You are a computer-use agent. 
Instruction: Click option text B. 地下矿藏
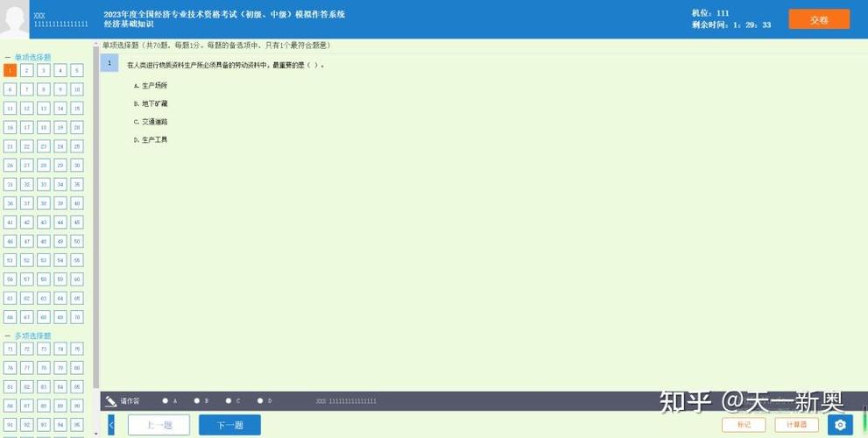click(151, 103)
